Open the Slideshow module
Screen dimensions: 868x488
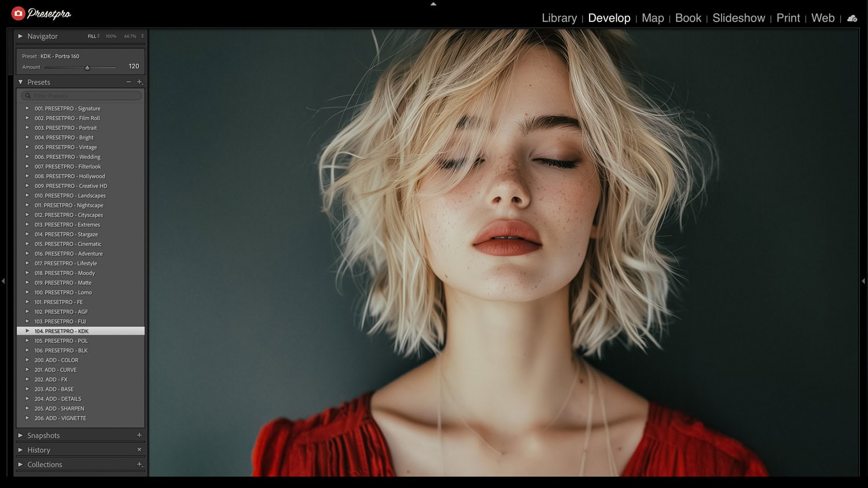[x=738, y=18]
